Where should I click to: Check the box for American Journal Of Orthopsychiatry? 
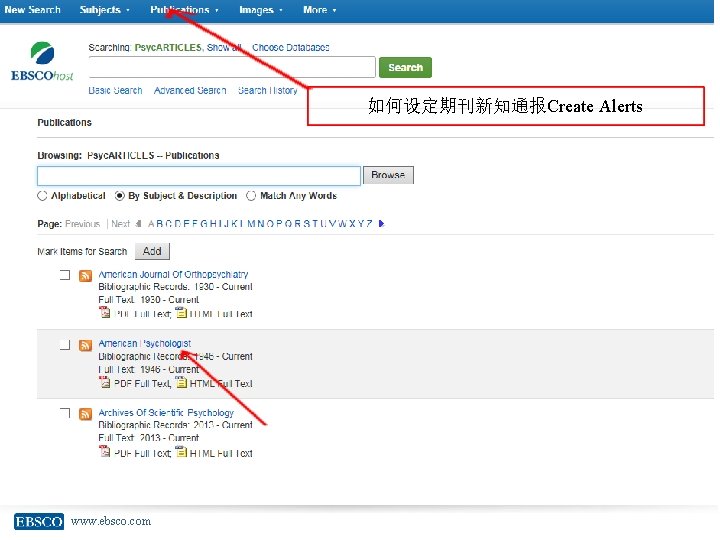65,275
